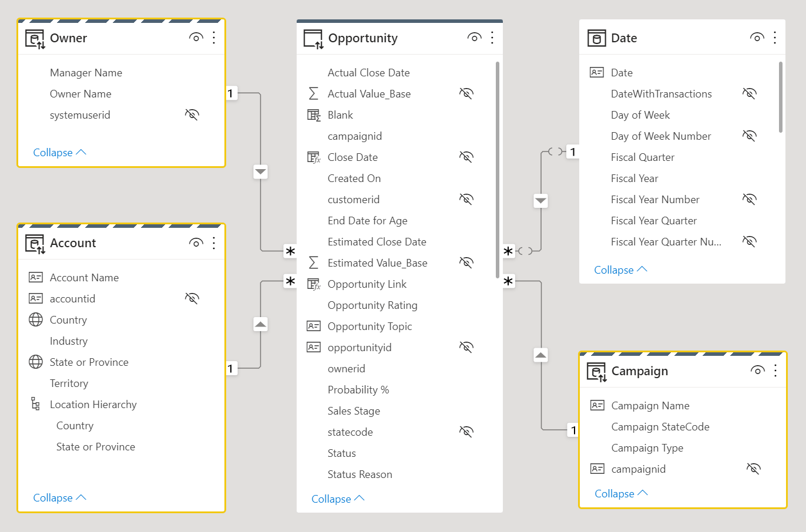The image size is (806, 532).
Task: Click the hierarchy icon on Location Hierarchy
Action: pos(36,404)
